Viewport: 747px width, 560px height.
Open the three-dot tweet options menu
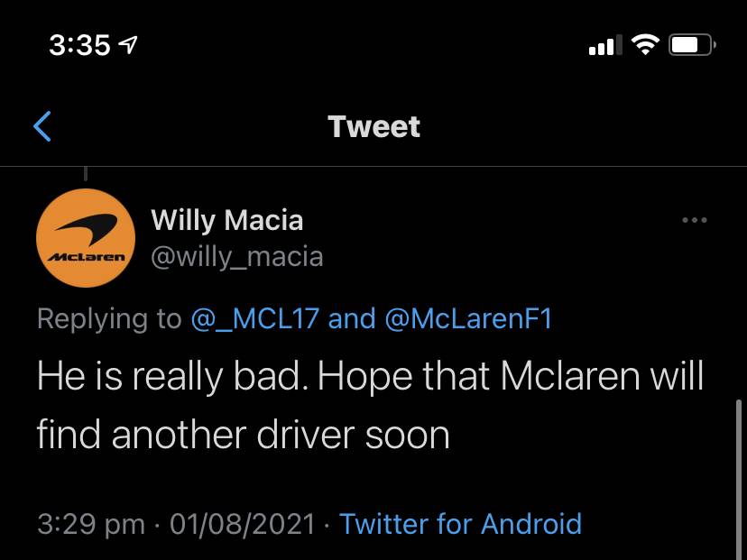coord(694,220)
